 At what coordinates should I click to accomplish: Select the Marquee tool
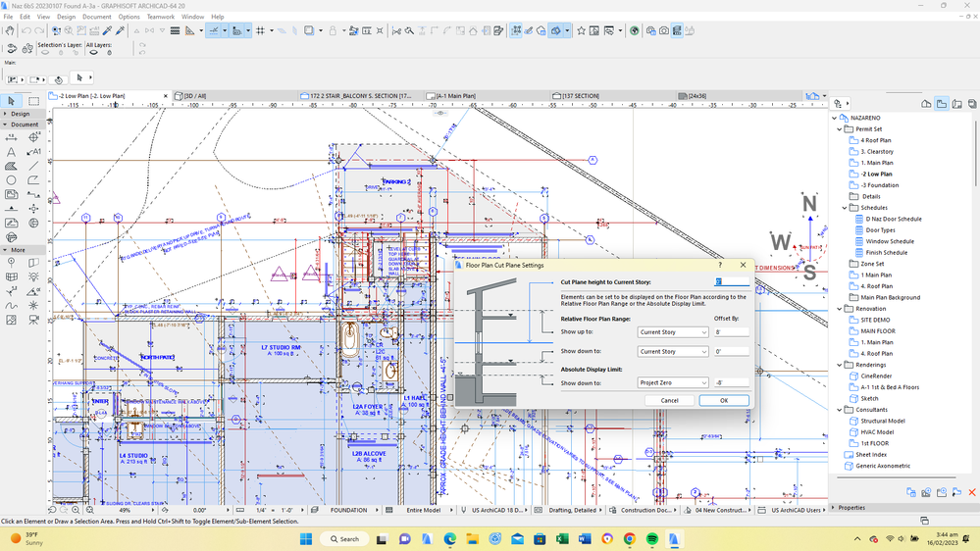tap(33, 101)
